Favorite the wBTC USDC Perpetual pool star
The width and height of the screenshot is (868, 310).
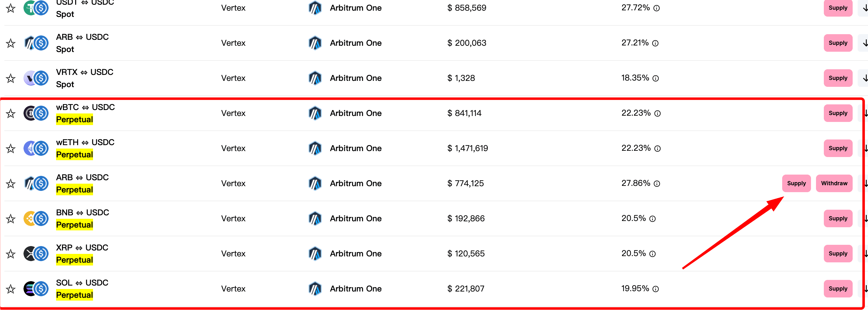(11, 113)
